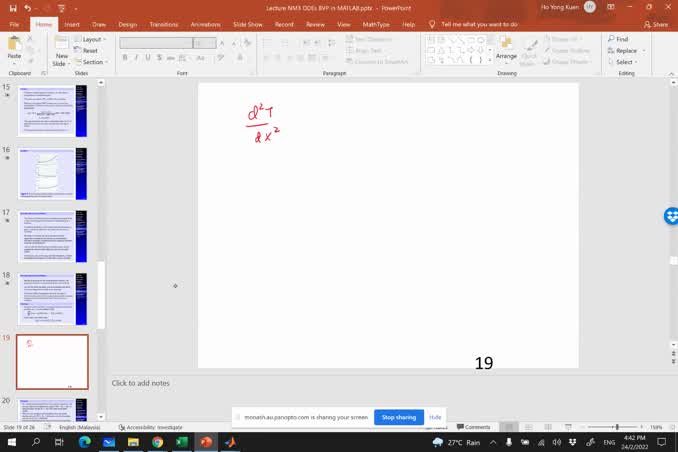This screenshot has width=678, height=452.
Task: Expand the Select dropdown
Action: 623,62
